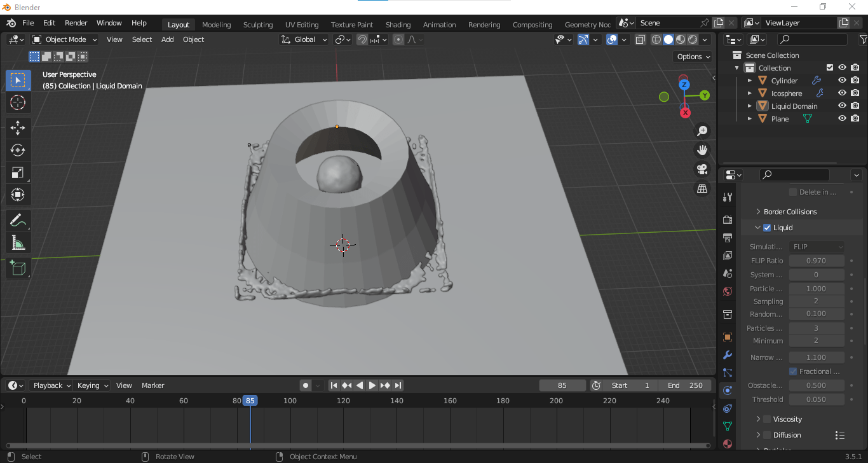Enable the Fractional checkbox under Liquid
This screenshot has width=868, height=463.
tap(793, 371)
